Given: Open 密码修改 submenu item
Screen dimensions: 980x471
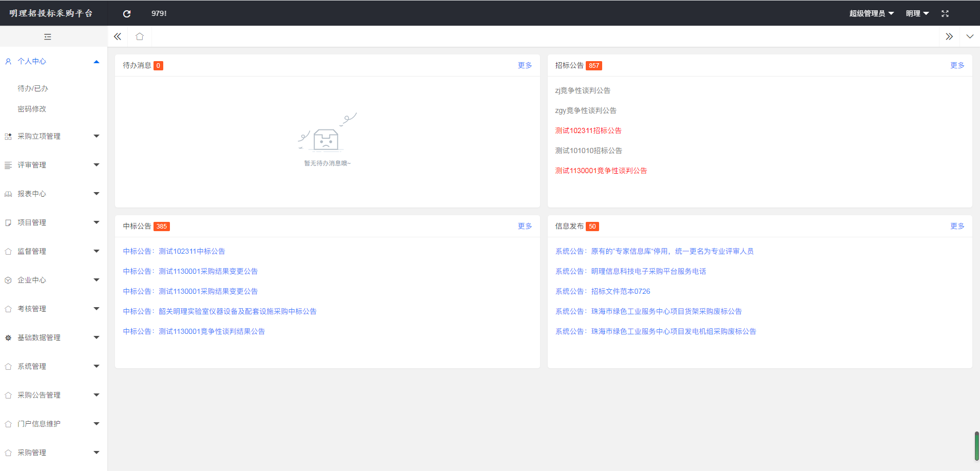Looking at the screenshot, I should (x=32, y=109).
